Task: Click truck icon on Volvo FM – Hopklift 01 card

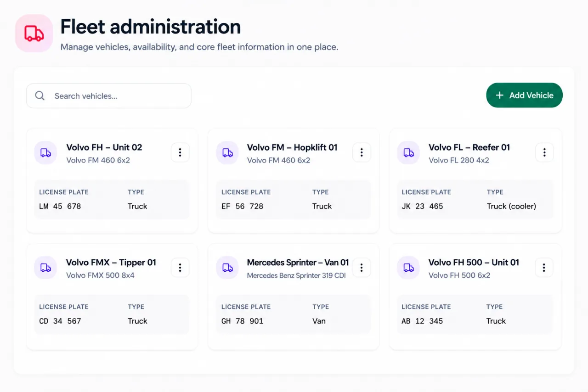Action: tap(227, 153)
